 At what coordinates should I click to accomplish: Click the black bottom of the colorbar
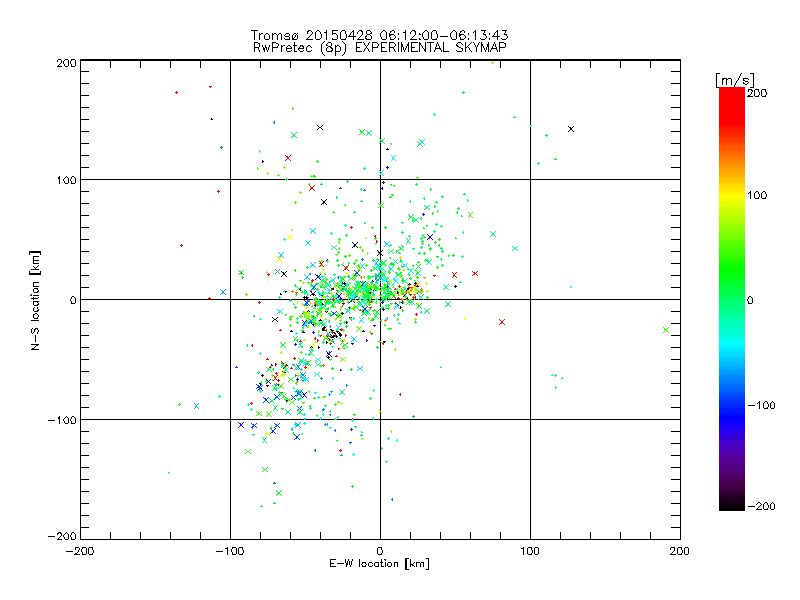(x=732, y=504)
